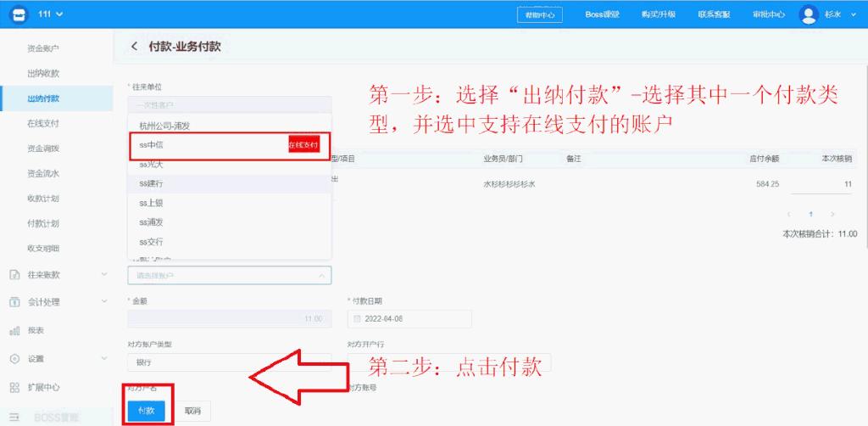The height and width of the screenshot is (426, 868).
Task: Click the app logo icon in header
Action: pos(19,14)
